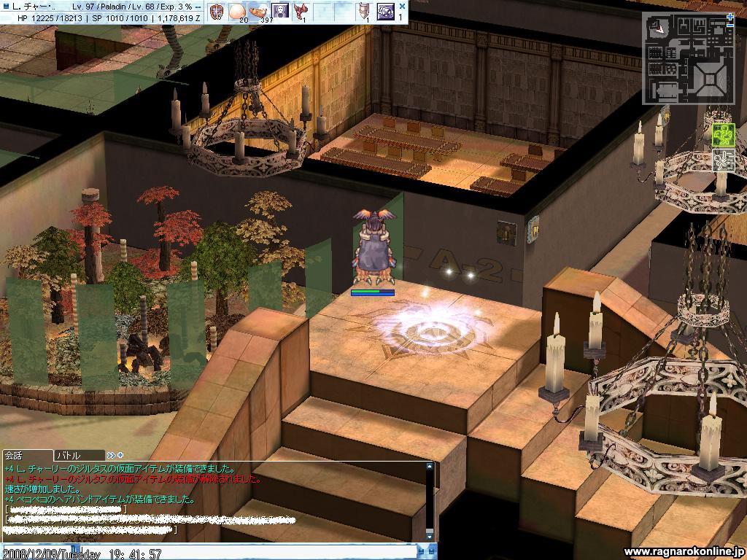
Task: Click the left of the two small icons right of the chat input bar
Action: pos(421,552)
